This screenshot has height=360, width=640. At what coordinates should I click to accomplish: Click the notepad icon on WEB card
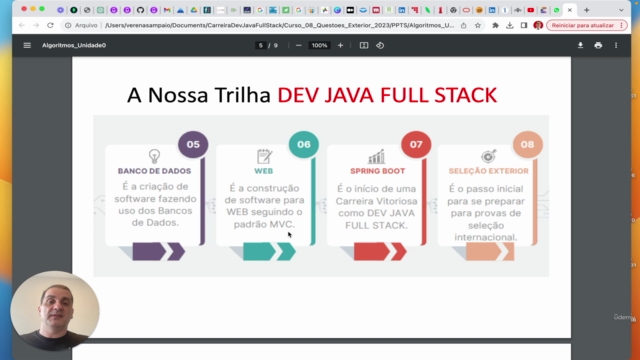(264, 156)
